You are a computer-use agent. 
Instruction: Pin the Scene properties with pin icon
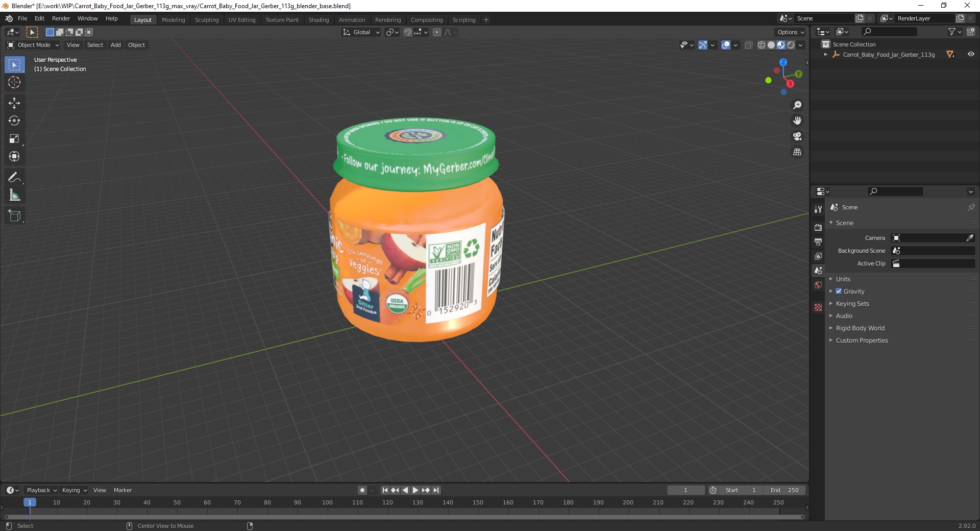coord(971,207)
